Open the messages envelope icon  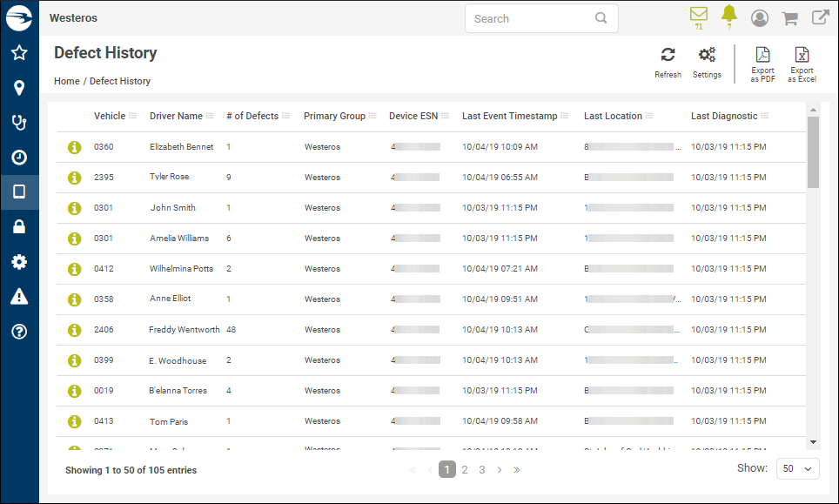[x=699, y=15]
